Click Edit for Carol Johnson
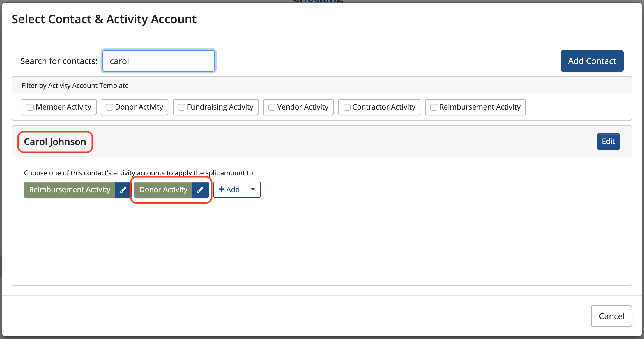Image resolution: width=644 pixels, height=339 pixels. point(608,142)
